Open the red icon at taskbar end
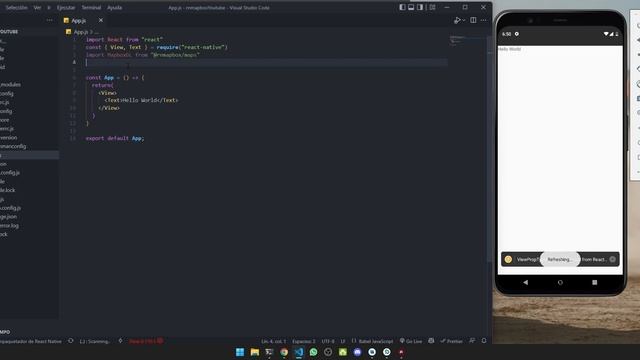Viewport: 640px width, 360px height. click(x=401, y=352)
